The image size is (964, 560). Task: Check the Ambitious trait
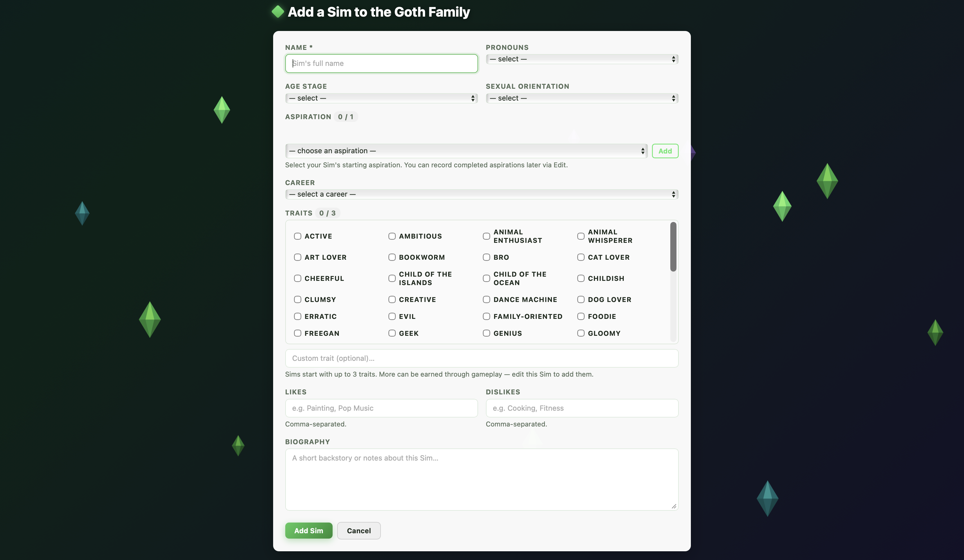tap(392, 236)
